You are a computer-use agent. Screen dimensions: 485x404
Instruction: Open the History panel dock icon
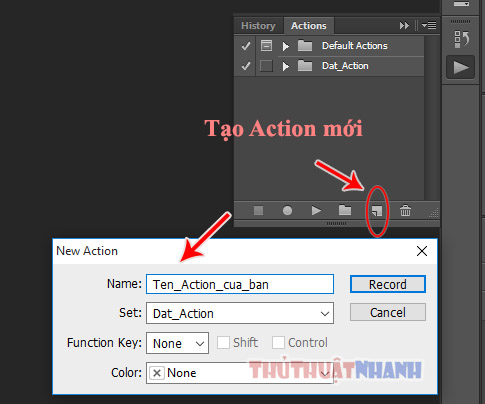461,39
